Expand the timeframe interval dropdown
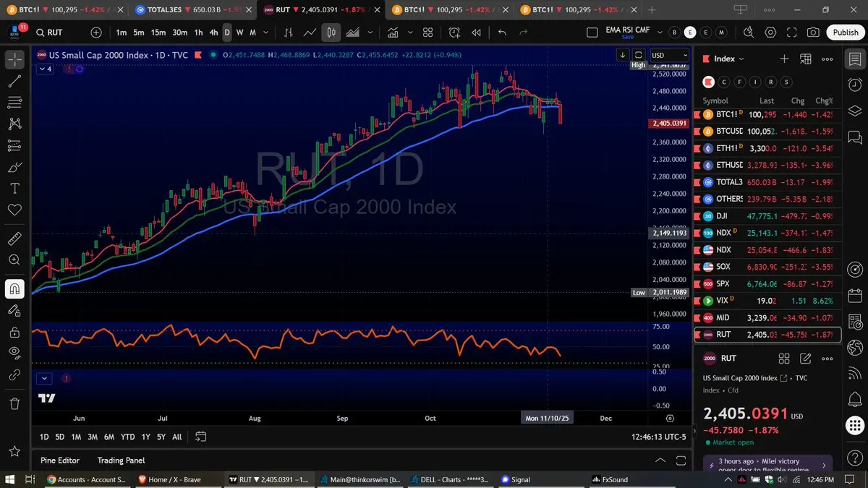 point(267,33)
